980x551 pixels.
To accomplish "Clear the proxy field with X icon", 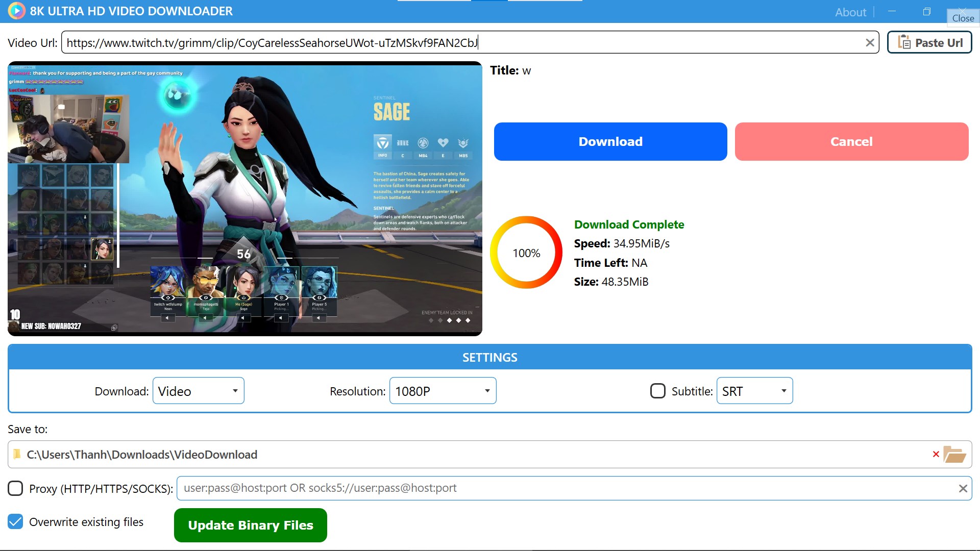I will coord(963,488).
